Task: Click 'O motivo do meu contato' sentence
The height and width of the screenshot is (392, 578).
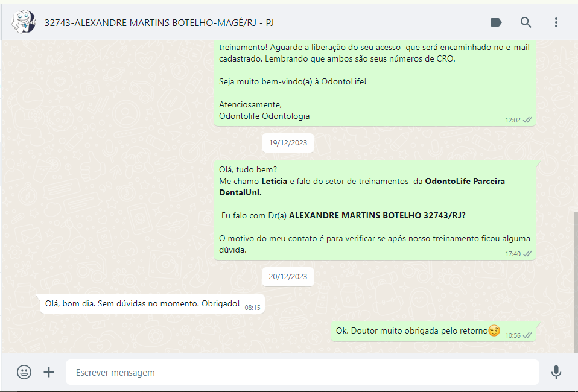Action: [x=375, y=244]
